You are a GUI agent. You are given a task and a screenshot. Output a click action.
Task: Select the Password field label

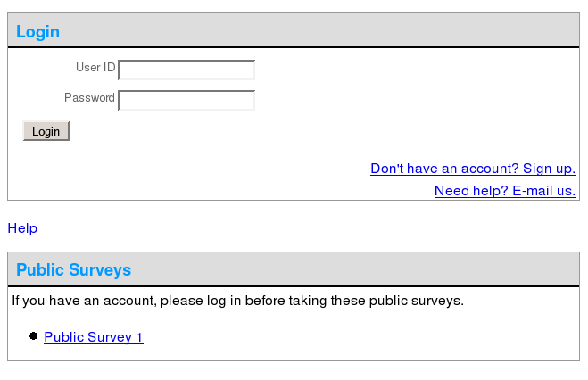pyautogui.click(x=89, y=97)
